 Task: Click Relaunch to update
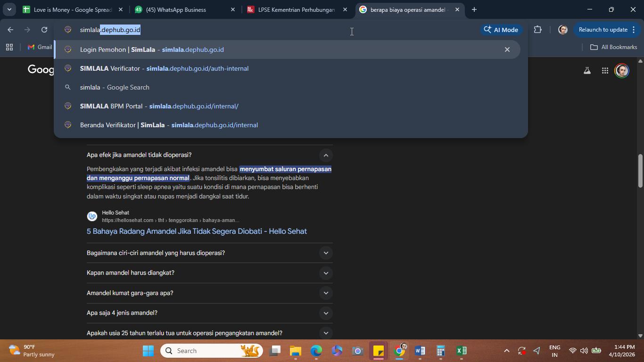(603, 30)
